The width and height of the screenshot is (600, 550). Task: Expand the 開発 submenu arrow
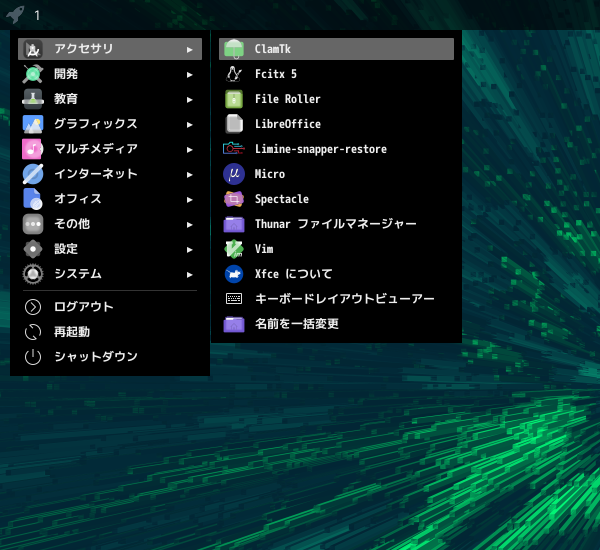[x=189, y=75]
